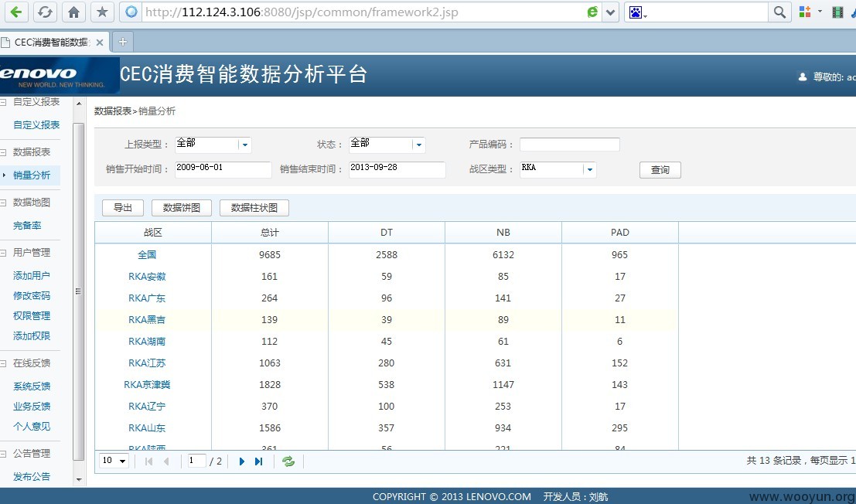Click the 数据饼图 button
Image resolution: width=856 pixels, height=504 pixels.
181,208
